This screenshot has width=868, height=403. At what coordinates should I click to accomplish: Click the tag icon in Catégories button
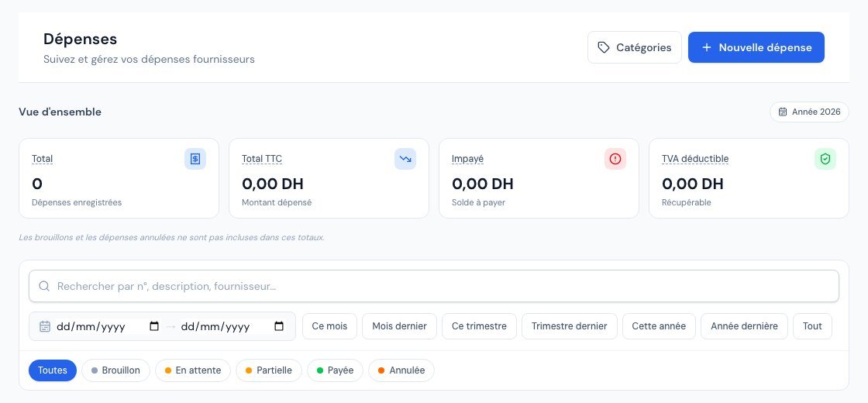[604, 47]
